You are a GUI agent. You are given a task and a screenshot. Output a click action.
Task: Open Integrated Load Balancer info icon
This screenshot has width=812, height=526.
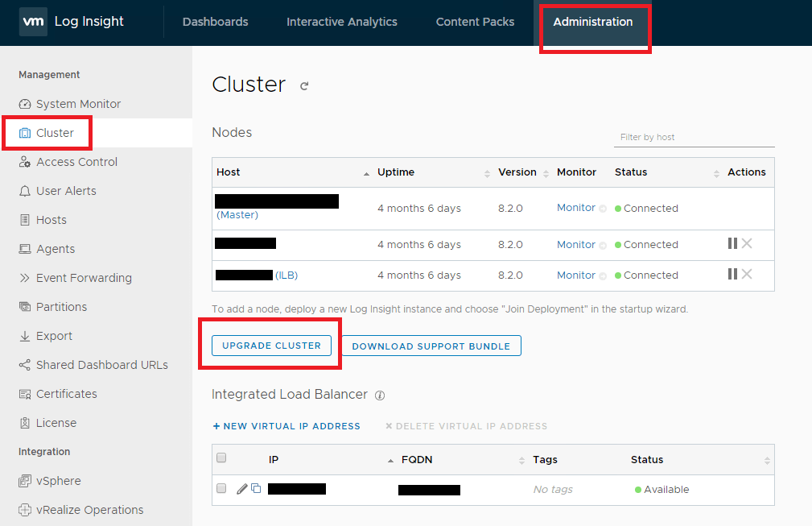click(x=380, y=396)
